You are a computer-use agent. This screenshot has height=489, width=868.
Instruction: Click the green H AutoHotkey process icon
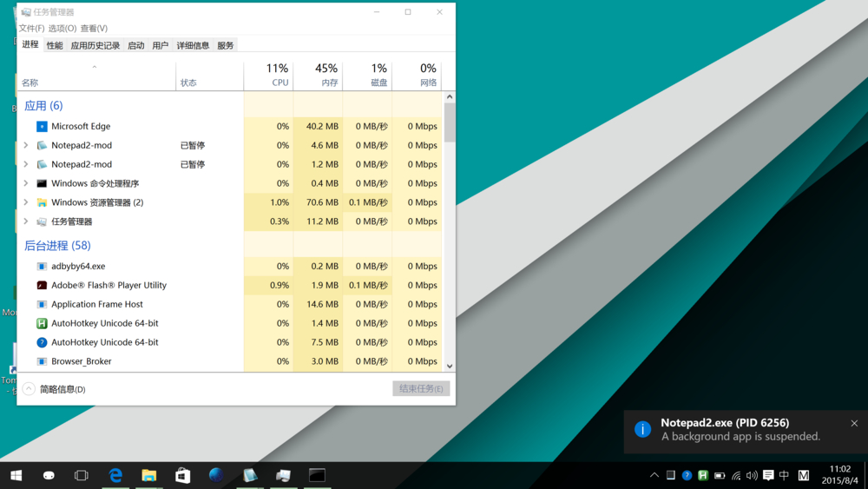coord(42,323)
